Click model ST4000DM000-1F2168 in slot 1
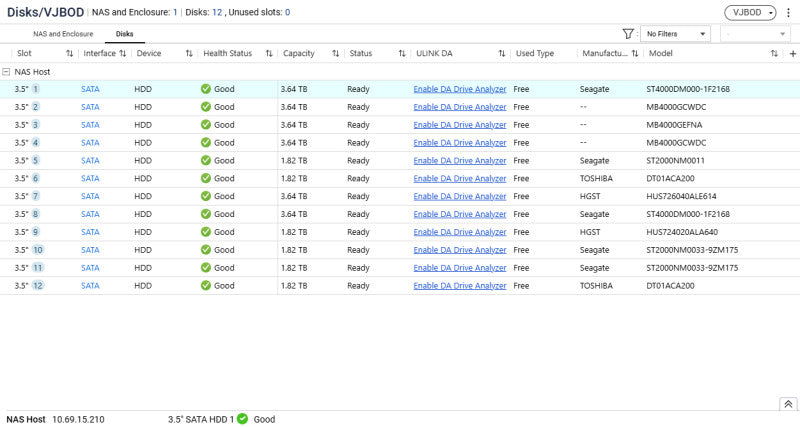 coord(688,89)
